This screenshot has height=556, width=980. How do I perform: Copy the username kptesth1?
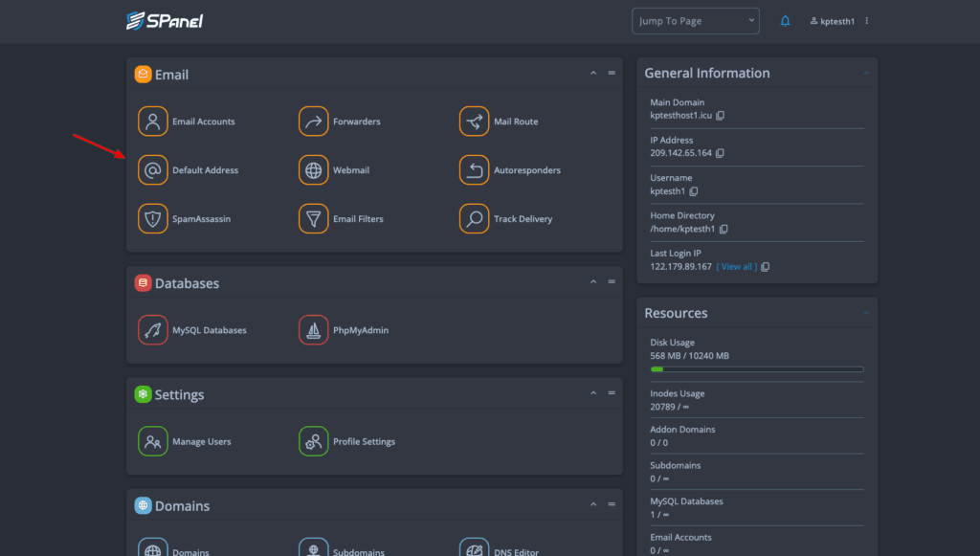click(694, 191)
